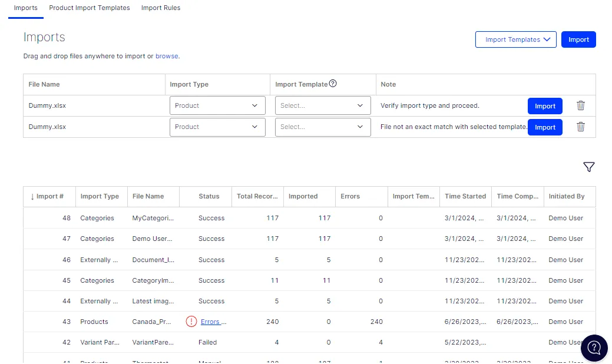Sort by Import # column arrow

point(32,197)
